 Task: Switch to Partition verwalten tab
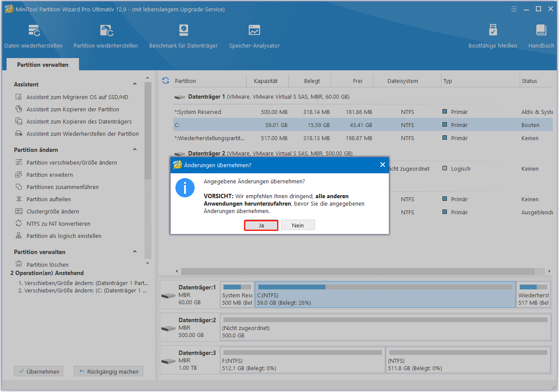(x=43, y=65)
